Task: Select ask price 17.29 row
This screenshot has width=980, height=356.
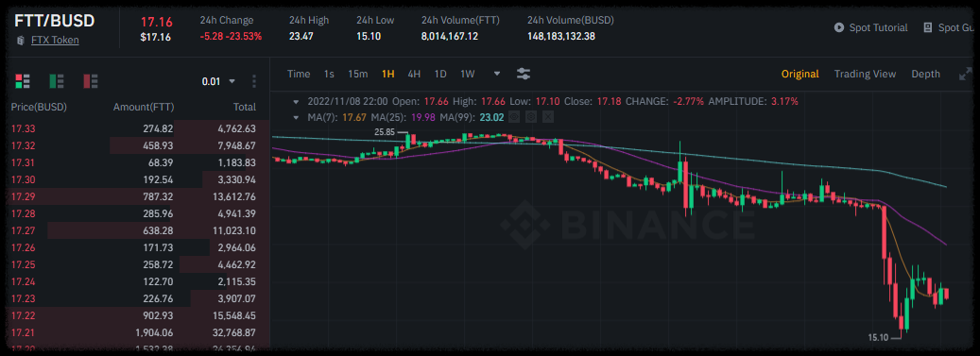Action: pos(138,196)
